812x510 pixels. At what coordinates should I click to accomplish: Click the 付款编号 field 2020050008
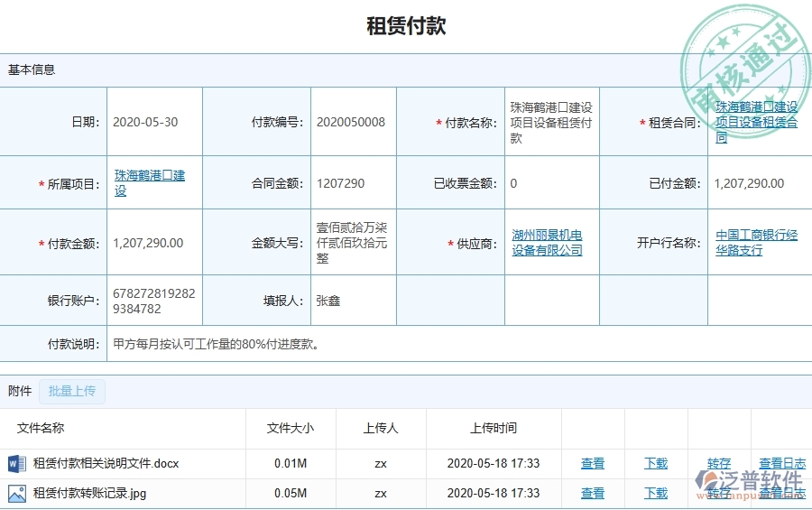point(351,123)
